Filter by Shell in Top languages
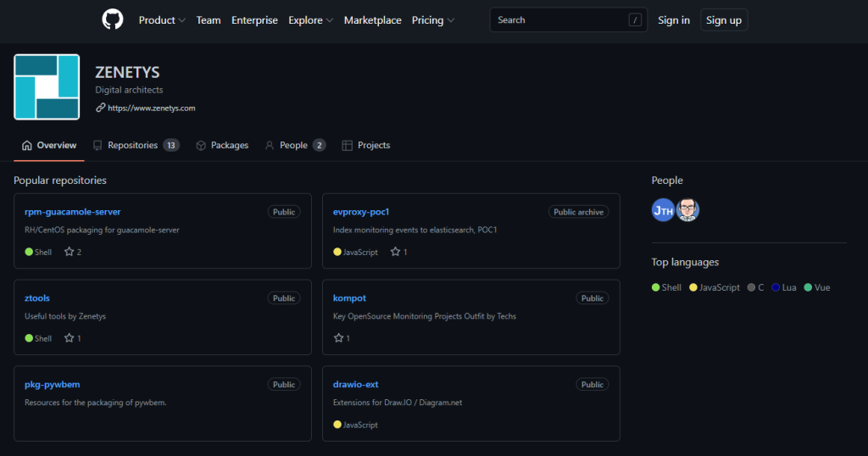The image size is (868, 456). point(666,287)
